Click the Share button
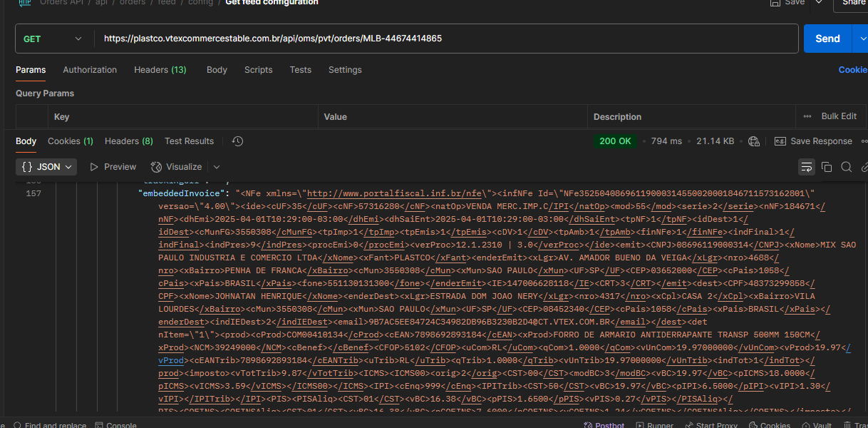Viewport: 868px width, 428px height. click(x=852, y=3)
